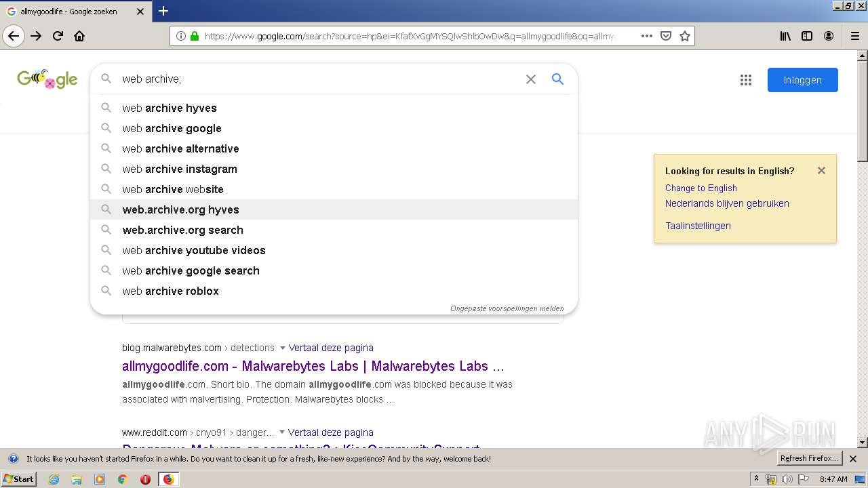Reload the current page

(x=58, y=36)
